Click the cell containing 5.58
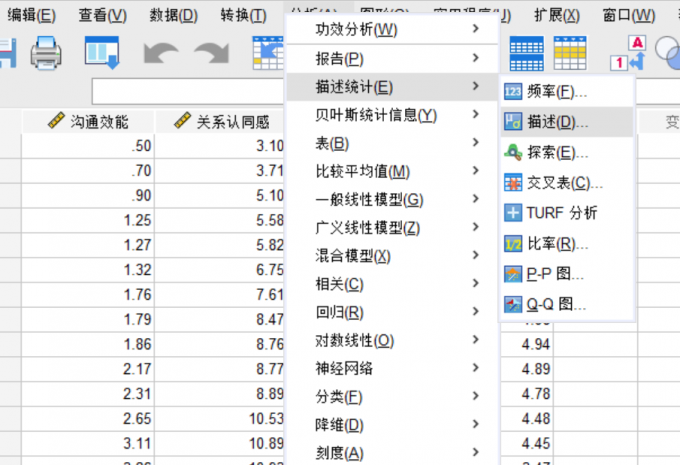This screenshot has width=680, height=465. (x=219, y=220)
